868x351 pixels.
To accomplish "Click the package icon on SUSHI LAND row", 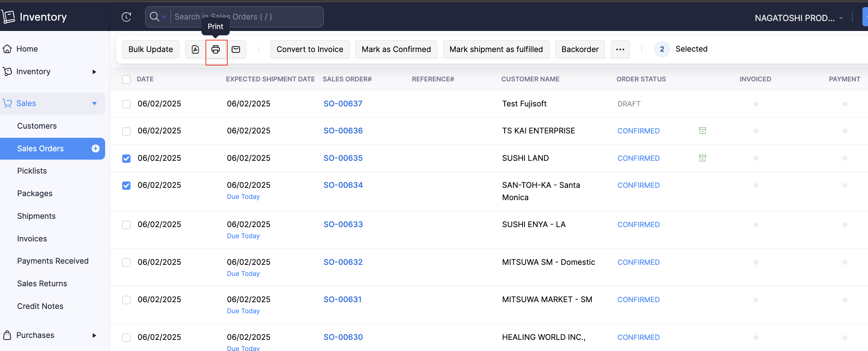I will click(702, 158).
